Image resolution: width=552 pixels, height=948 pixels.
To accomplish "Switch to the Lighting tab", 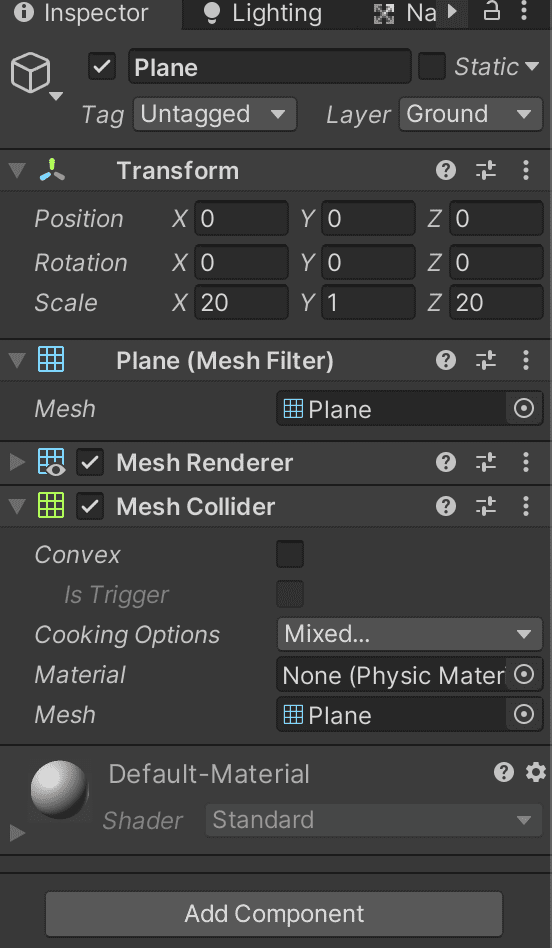I will pyautogui.click(x=262, y=13).
